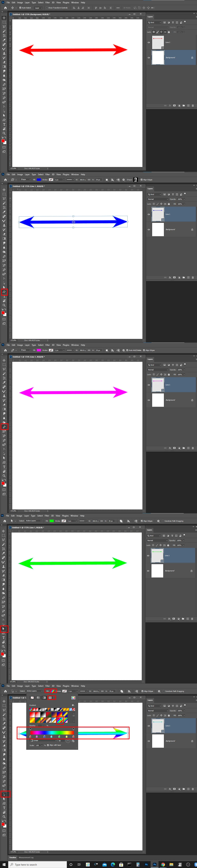Hide Line 1 layer in red-arrow window
This screenshot has height=868, width=197.
(149, 42)
